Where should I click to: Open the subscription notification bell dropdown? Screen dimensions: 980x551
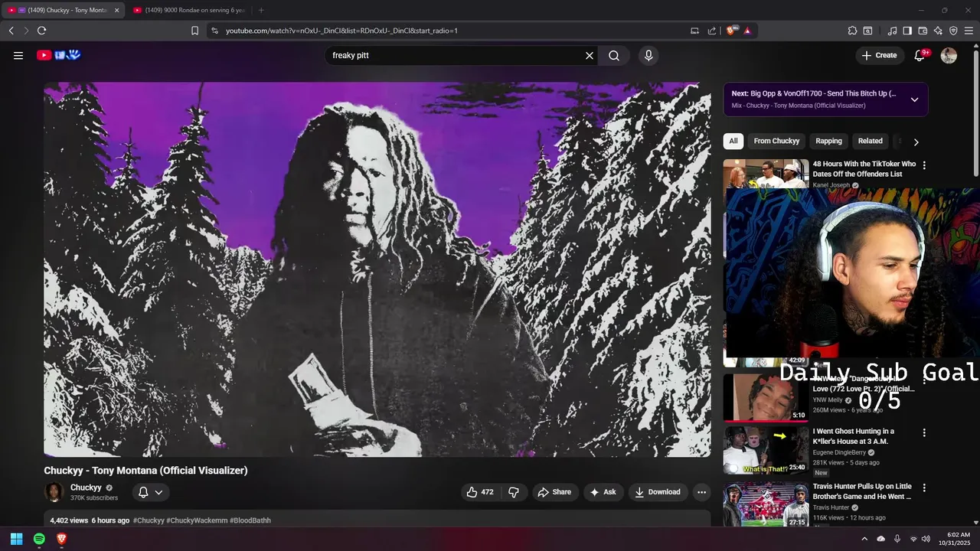[150, 492]
